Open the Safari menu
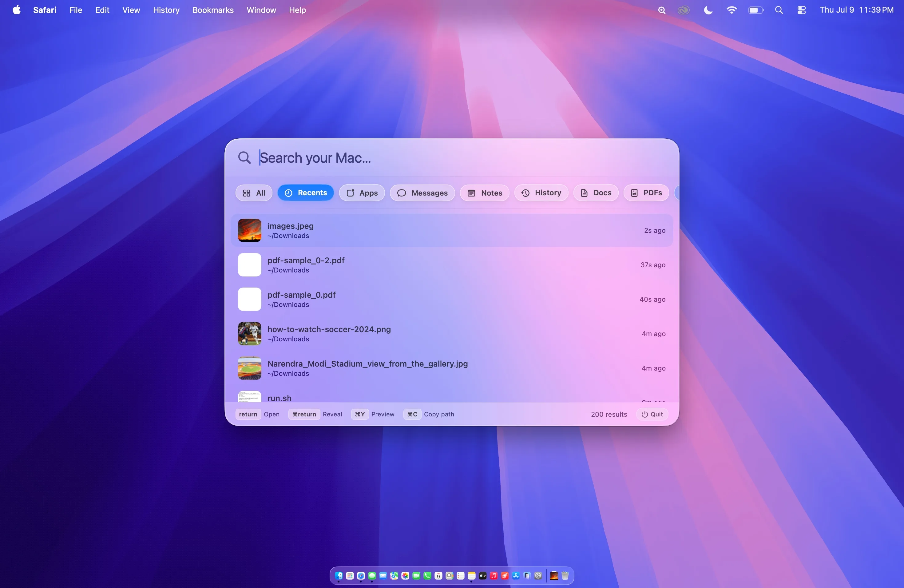 click(x=45, y=10)
